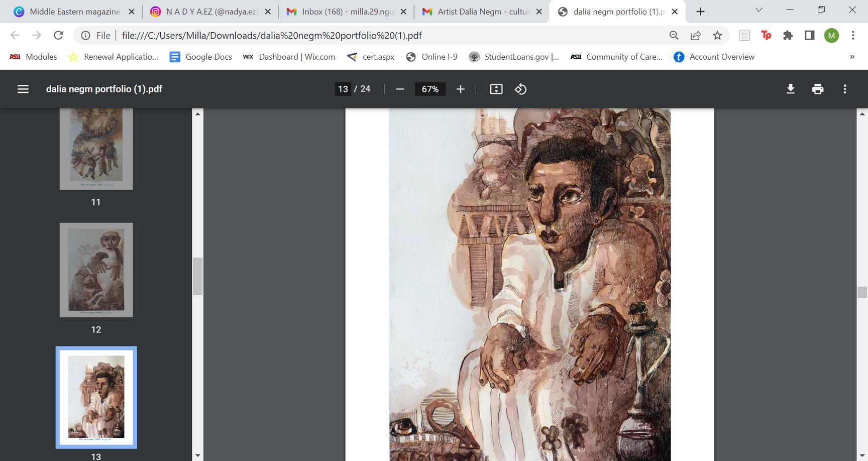
Task: Open the Chrome profile M avatar
Action: (831, 35)
